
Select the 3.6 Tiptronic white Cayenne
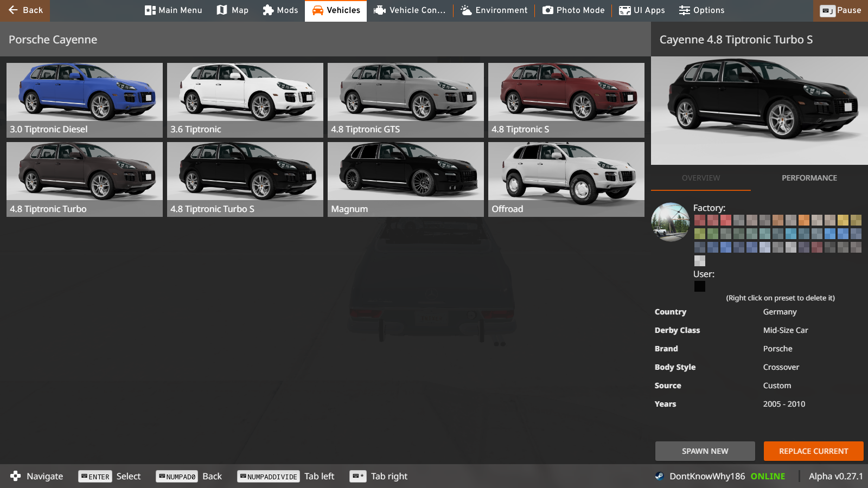(245, 100)
